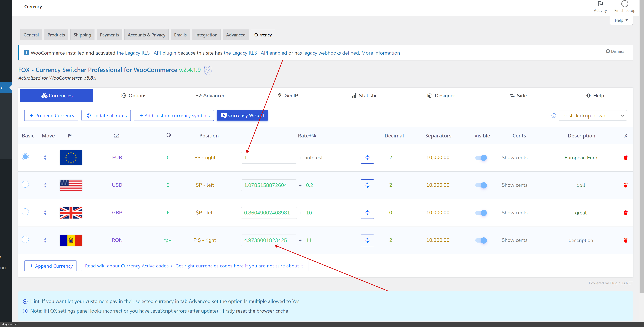Open the More information link
This screenshot has height=327, width=644.
tap(381, 53)
